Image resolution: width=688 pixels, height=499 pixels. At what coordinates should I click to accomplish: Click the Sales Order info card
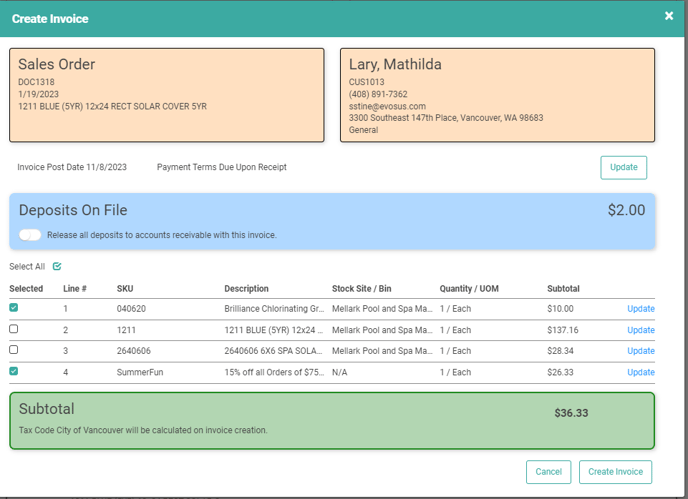167,95
